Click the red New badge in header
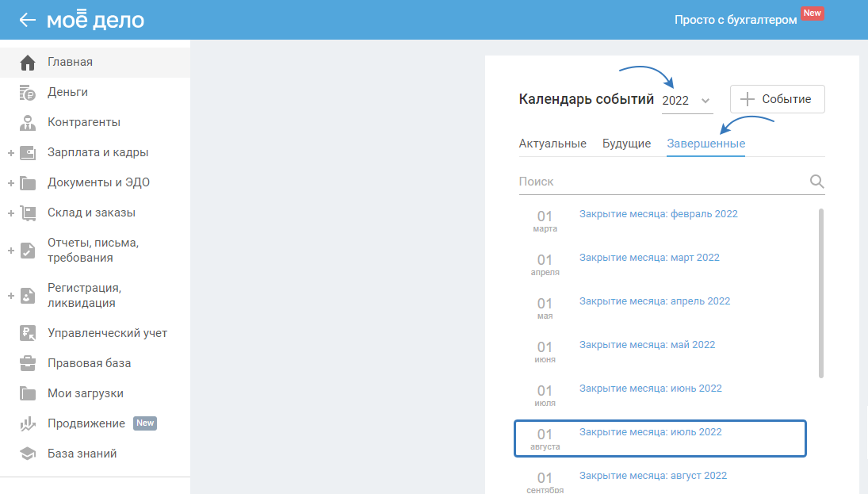868x494 pixels. 812,13
